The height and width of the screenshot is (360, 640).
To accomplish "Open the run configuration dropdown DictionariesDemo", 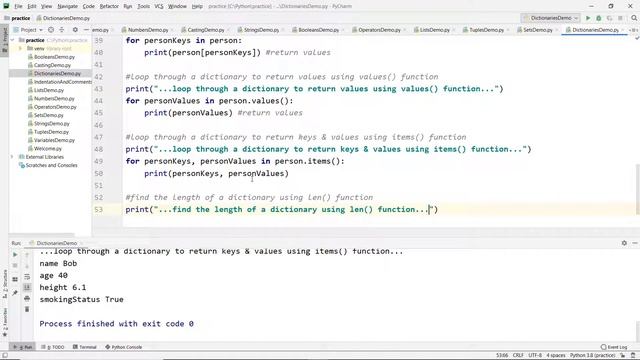I will tap(551, 18).
